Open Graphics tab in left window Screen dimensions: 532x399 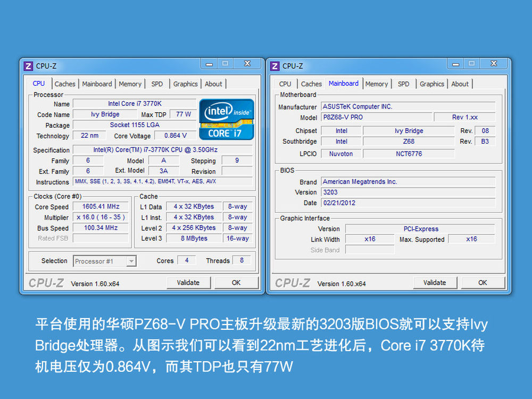(x=185, y=84)
